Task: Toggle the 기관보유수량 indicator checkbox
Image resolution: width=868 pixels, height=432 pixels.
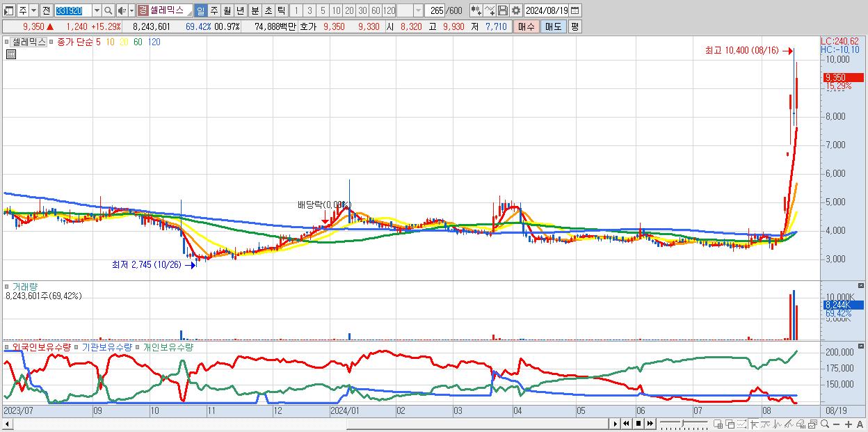Action: 77,346
